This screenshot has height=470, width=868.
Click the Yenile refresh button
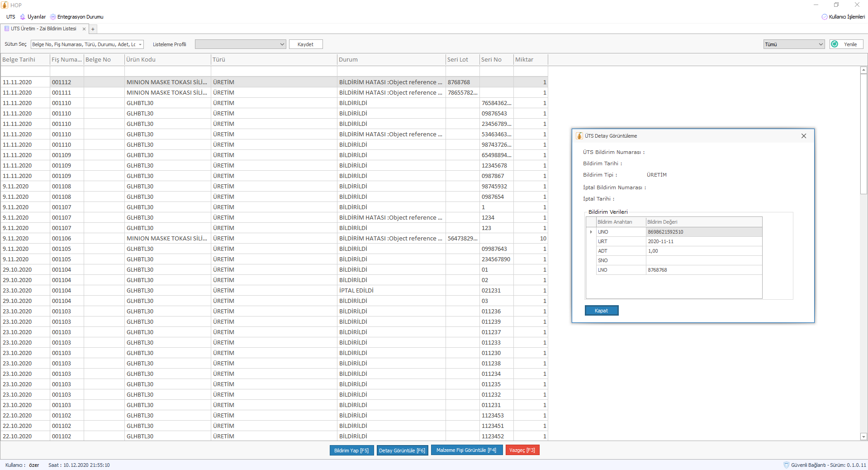pos(846,44)
